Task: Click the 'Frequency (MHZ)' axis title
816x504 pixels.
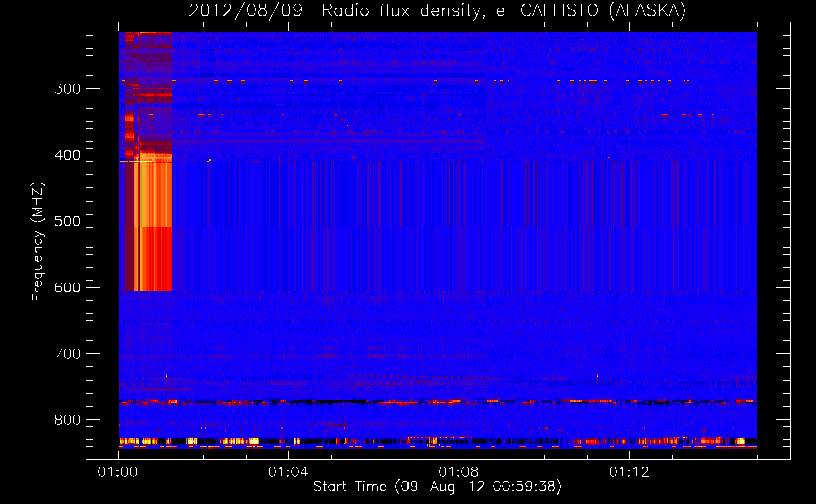Action: tap(38, 241)
